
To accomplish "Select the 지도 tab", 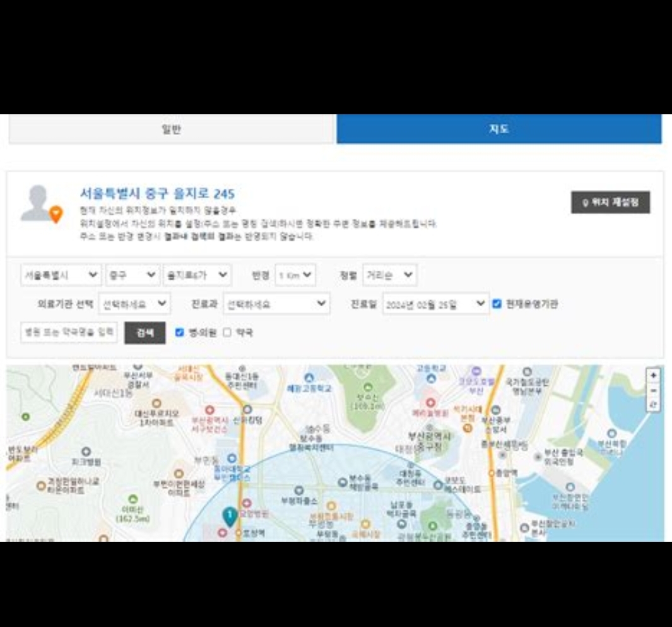I will tap(499, 129).
